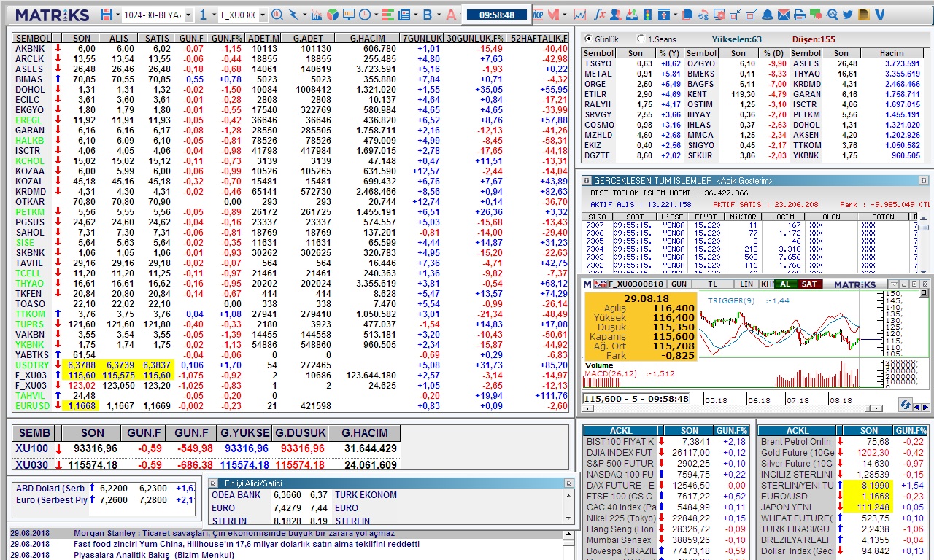This screenshot has height=560, width=934.
Task: Click the red M toolbar icon
Action: tap(552, 15)
